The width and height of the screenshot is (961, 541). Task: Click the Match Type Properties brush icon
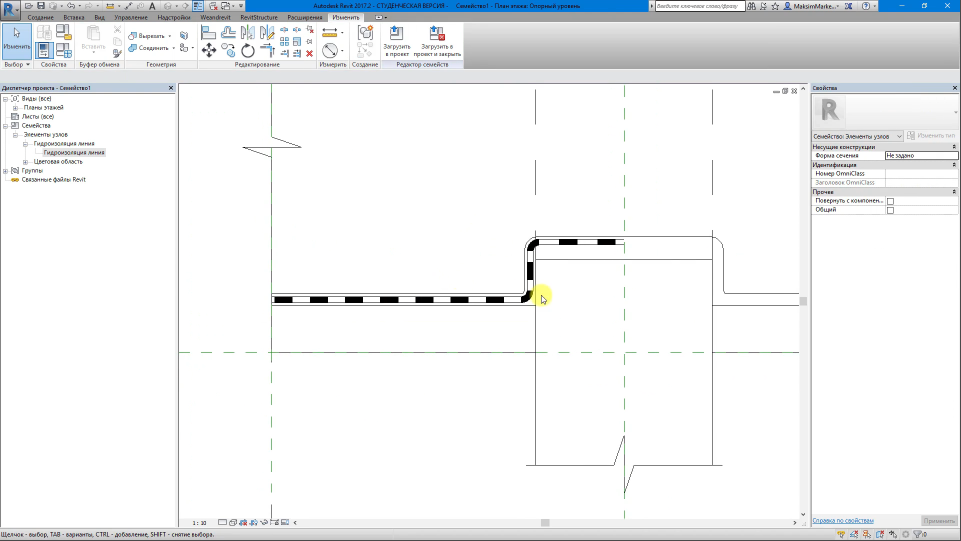[117, 53]
